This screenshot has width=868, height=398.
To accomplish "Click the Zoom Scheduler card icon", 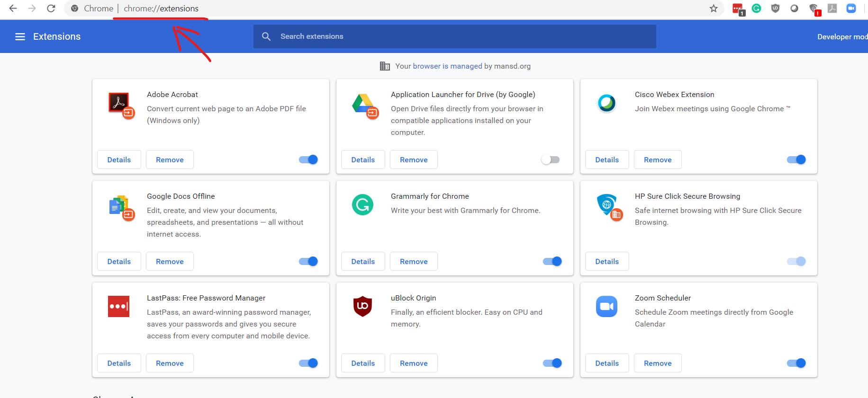I will pyautogui.click(x=606, y=306).
